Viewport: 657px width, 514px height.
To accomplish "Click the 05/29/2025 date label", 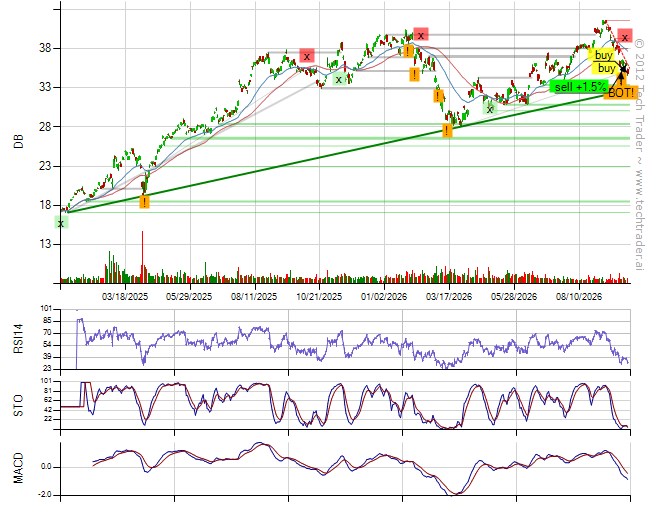I will pos(189,297).
